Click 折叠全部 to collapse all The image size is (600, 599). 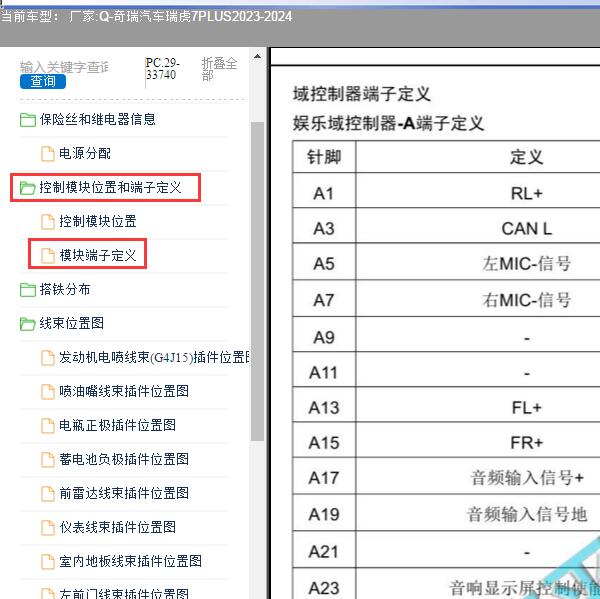(220, 68)
